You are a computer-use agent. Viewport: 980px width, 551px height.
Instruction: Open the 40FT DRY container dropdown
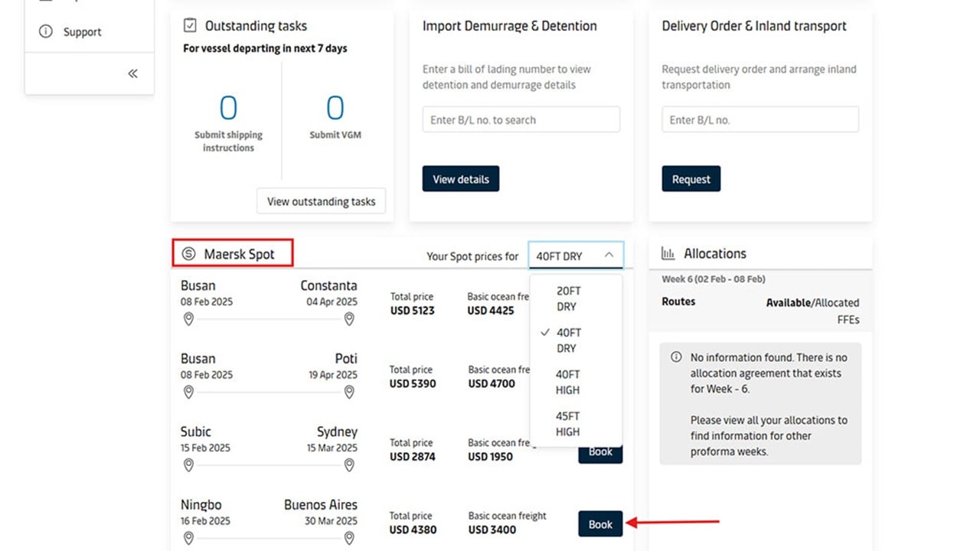tap(576, 256)
